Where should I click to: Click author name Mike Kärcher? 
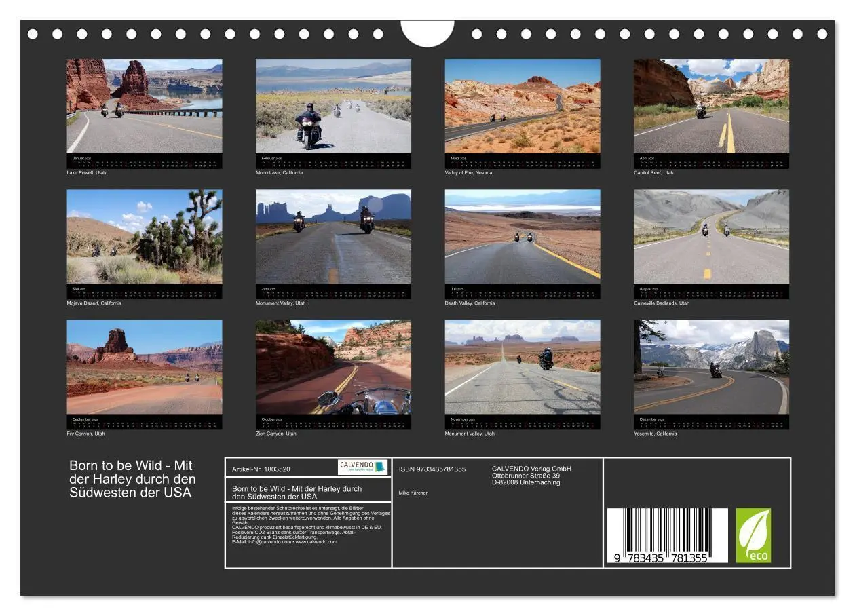[413, 493]
